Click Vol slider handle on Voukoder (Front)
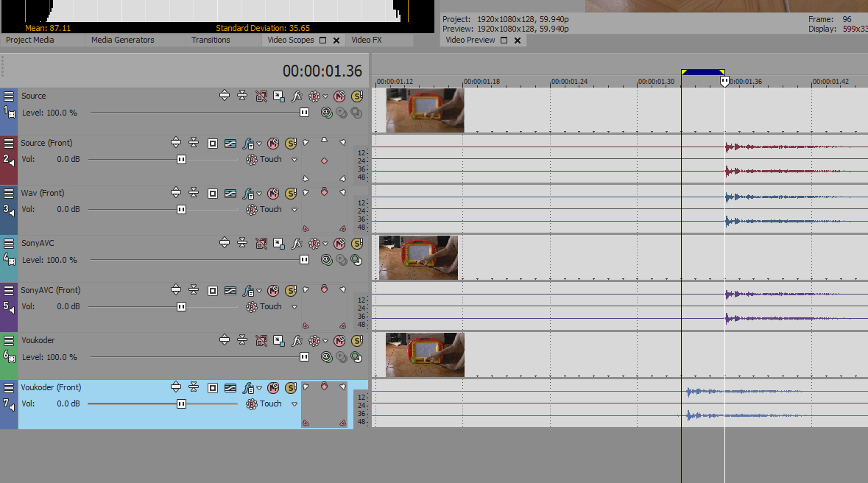This screenshot has width=868, height=483. (181, 403)
